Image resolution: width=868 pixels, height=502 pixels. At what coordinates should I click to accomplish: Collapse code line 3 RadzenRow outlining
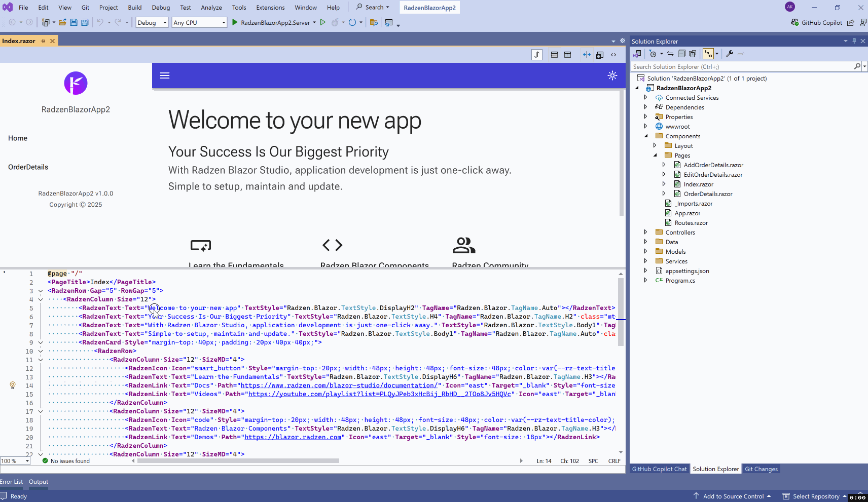coord(41,291)
